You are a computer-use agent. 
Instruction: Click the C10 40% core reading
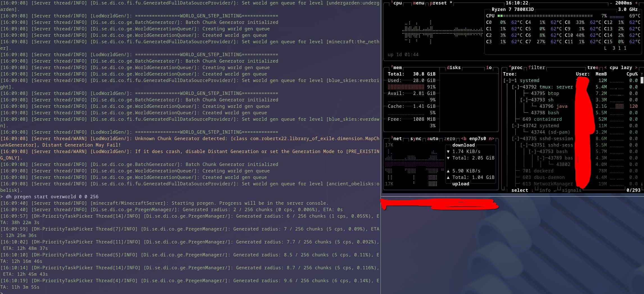tap(574, 35)
